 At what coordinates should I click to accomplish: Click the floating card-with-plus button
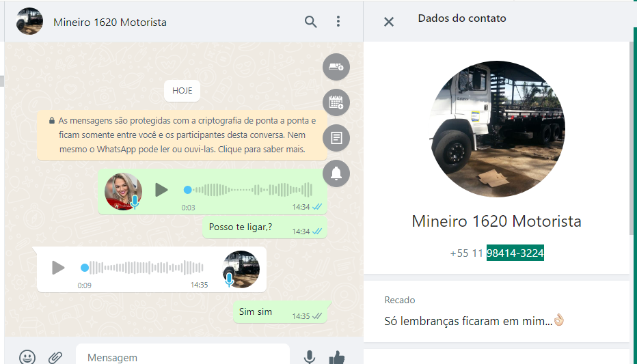coord(336,67)
